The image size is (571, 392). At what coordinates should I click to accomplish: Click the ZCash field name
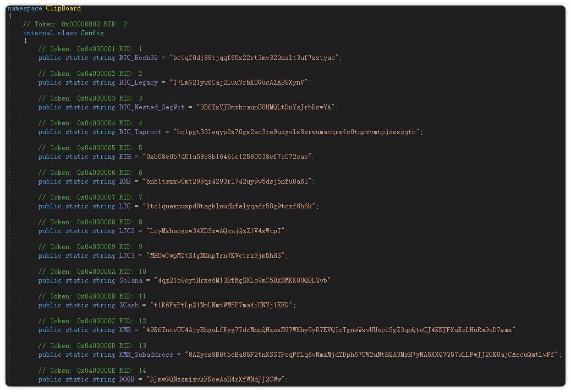129,305
